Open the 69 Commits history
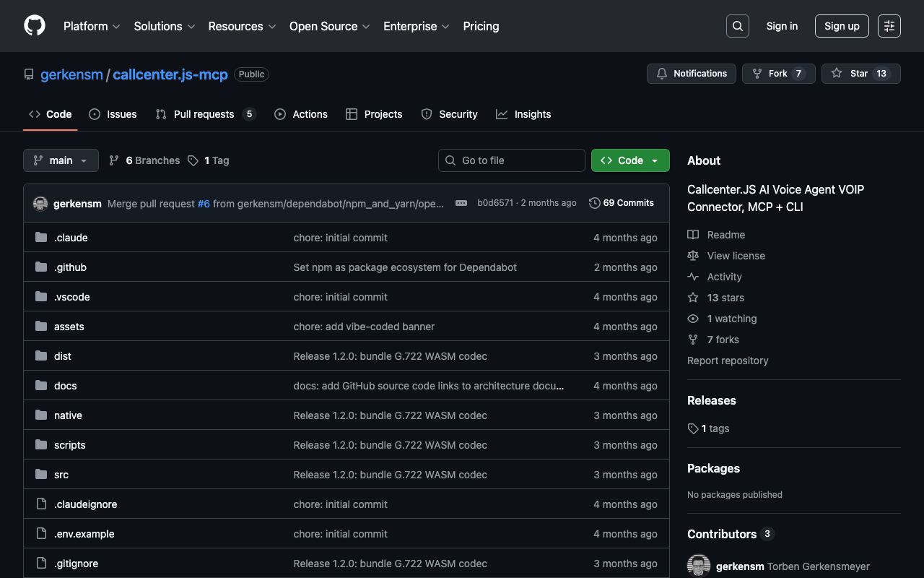The height and width of the screenshot is (578, 924). pos(622,203)
